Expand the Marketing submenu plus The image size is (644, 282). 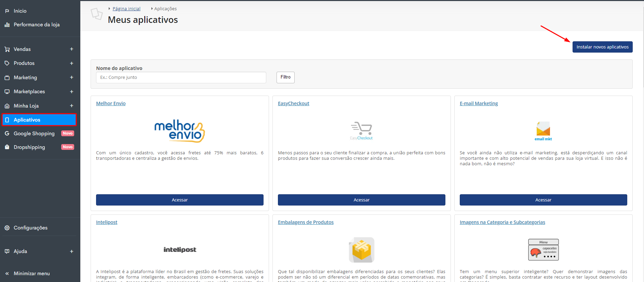(71, 77)
